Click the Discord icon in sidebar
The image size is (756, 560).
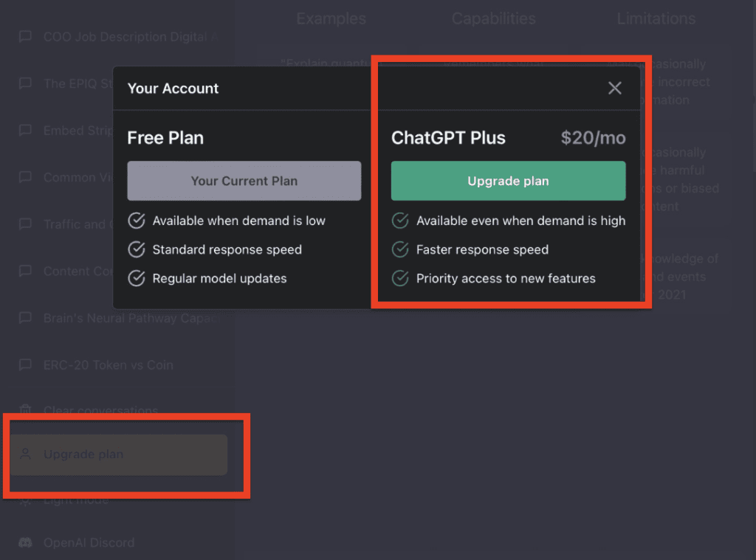25,542
